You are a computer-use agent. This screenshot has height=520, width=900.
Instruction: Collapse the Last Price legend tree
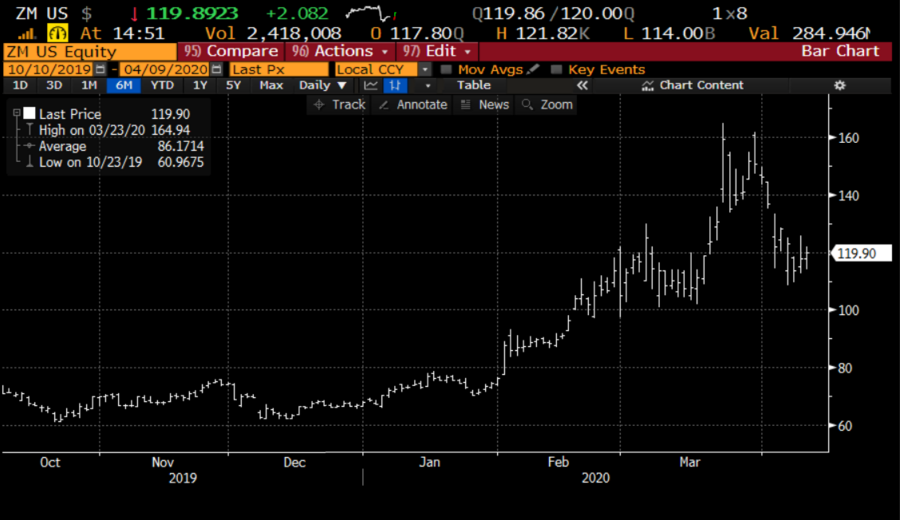point(17,113)
